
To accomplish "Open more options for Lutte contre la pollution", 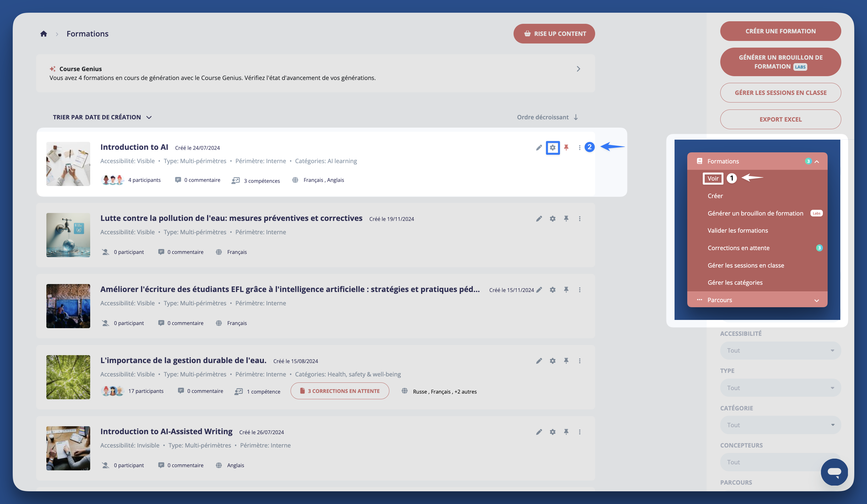I will (x=580, y=219).
